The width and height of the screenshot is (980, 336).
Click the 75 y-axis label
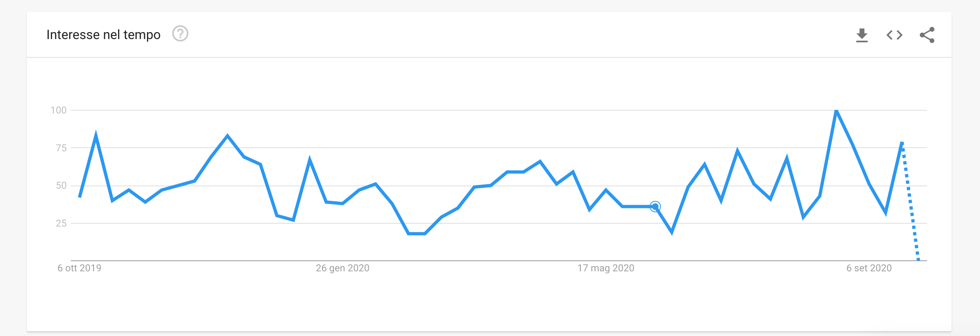(61, 148)
